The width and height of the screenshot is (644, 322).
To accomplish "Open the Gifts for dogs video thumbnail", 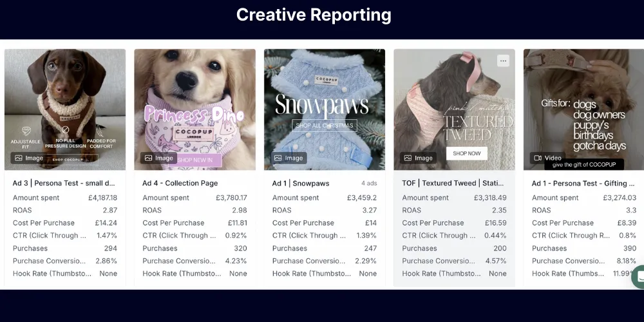I will click(x=583, y=109).
